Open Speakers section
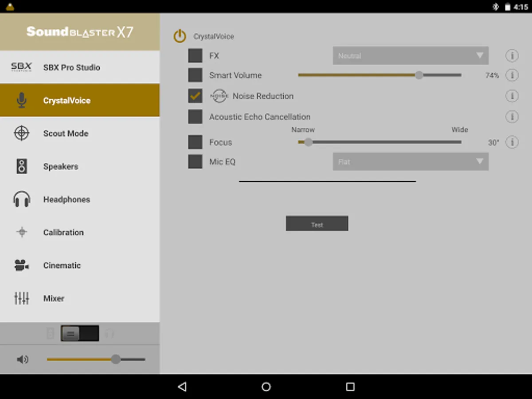 80,166
